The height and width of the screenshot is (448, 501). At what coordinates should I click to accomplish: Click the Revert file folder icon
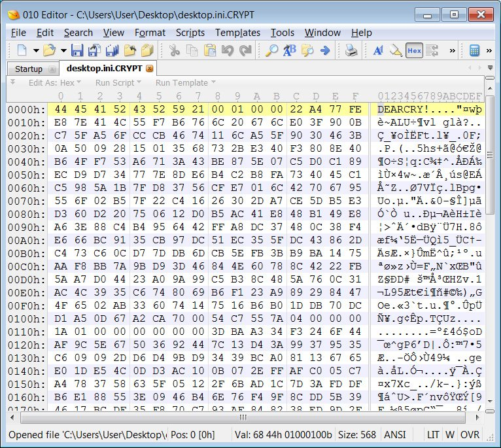coord(130,50)
